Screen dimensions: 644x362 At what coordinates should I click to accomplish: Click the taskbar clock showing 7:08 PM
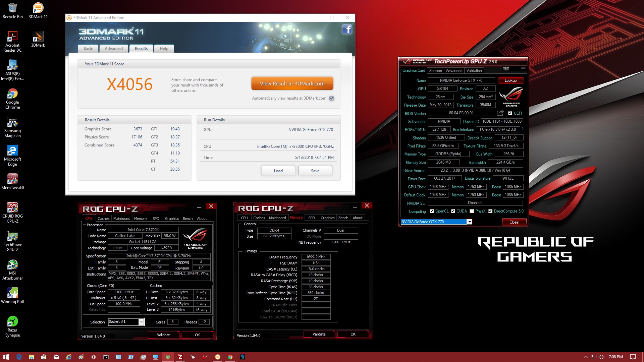click(616, 357)
